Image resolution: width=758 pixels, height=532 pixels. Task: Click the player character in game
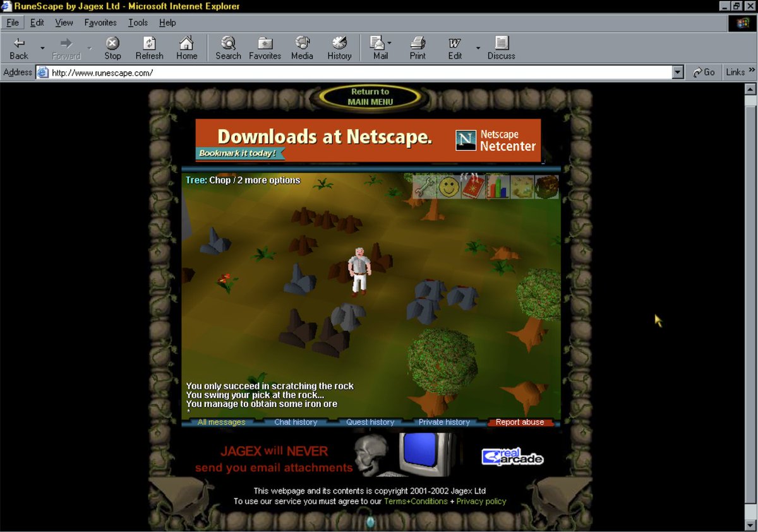click(x=359, y=271)
